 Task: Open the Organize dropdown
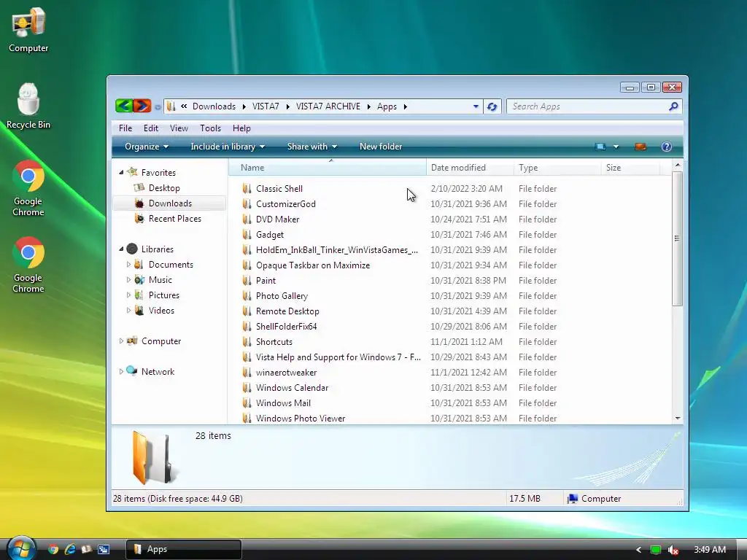(147, 147)
